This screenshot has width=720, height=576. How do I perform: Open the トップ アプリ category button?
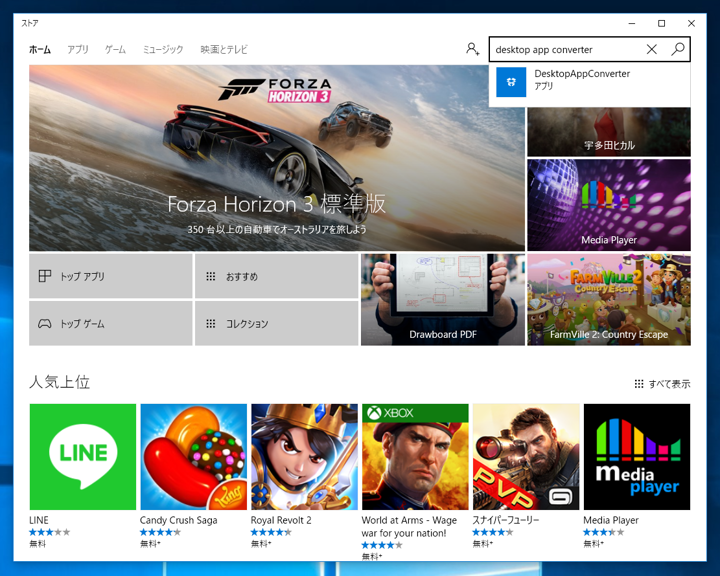pyautogui.click(x=111, y=276)
